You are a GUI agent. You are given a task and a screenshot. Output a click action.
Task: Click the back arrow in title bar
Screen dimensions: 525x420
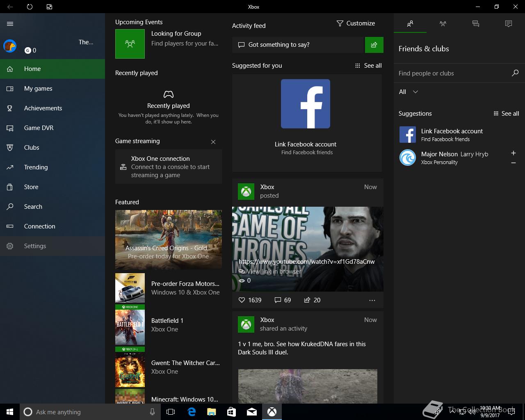click(10, 7)
